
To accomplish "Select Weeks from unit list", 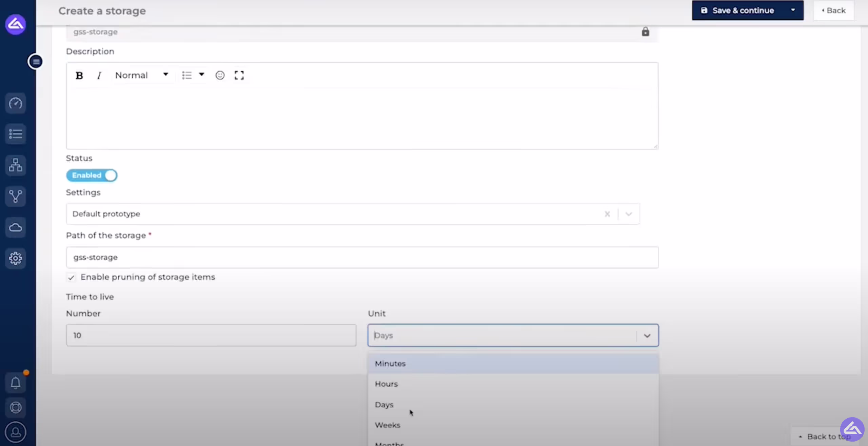I will click(513, 425).
